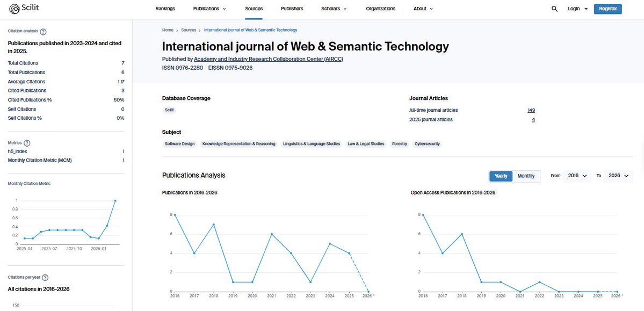The width and height of the screenshot is (644, 311).
Task: Open the To year 2026 dropdown
Action: 618,176
